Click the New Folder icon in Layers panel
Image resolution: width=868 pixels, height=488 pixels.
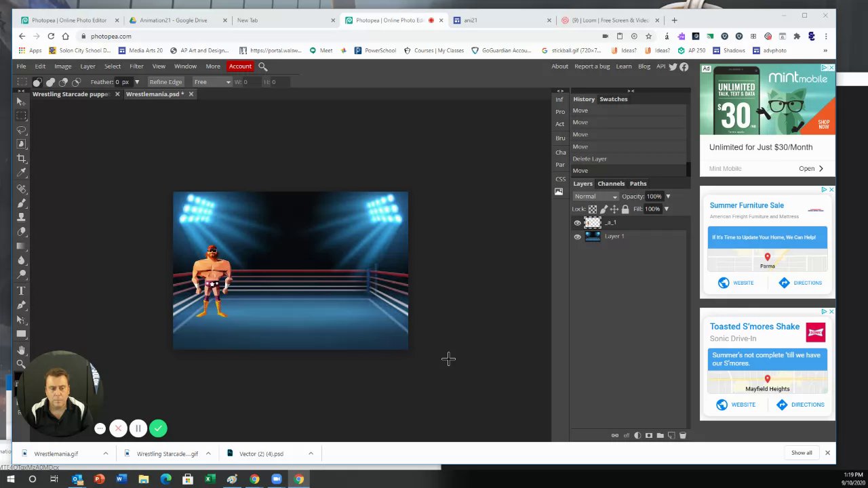pyautogui.click(x=660, y=435)
